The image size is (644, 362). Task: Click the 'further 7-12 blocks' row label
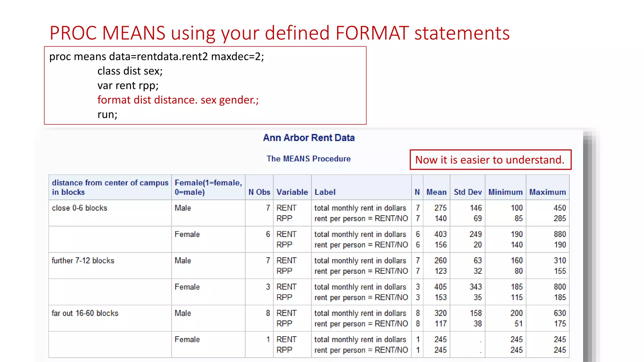click(83, 261)
